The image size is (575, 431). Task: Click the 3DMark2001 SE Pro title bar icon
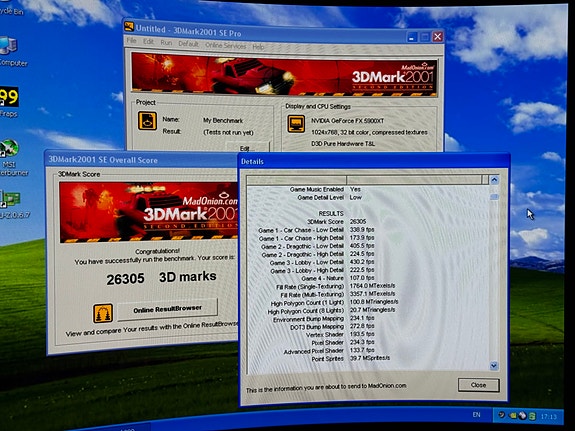(x=129, y=26)
